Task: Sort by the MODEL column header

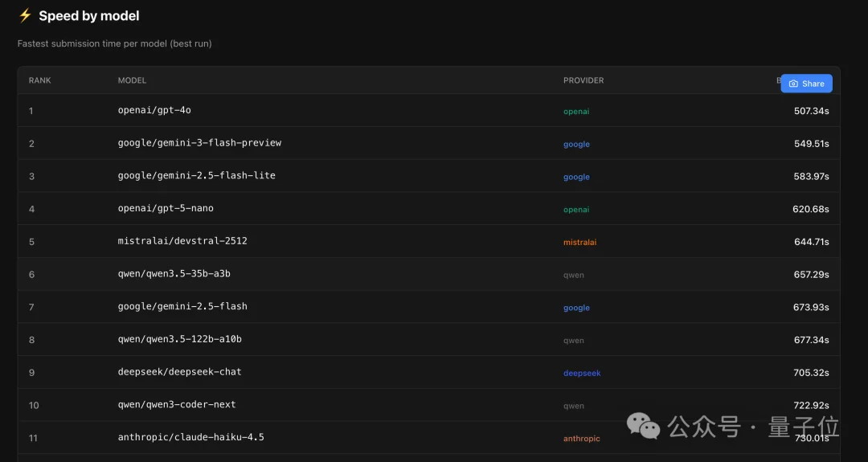Action: pos(132,80)
